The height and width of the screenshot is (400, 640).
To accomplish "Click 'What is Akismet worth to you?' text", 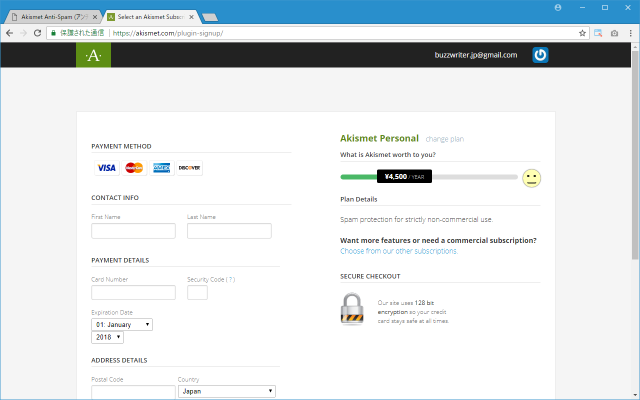I will pos(388,155).
